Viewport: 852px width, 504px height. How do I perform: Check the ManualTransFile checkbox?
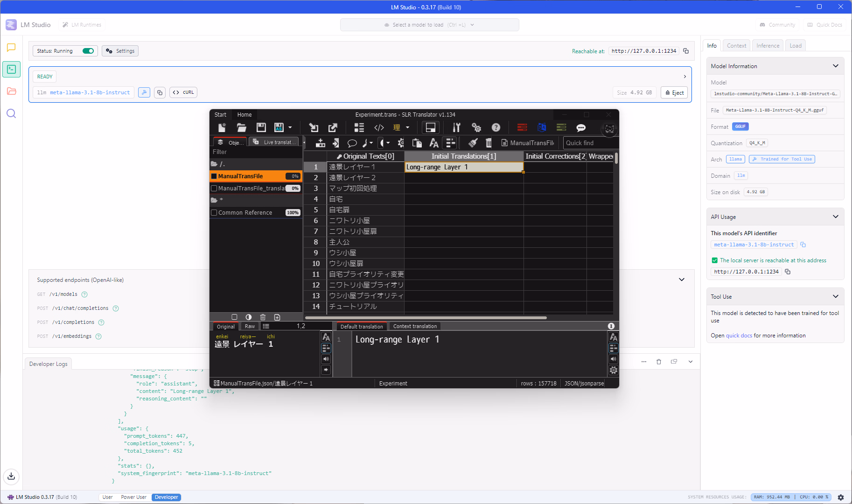[x=214, y=176]
